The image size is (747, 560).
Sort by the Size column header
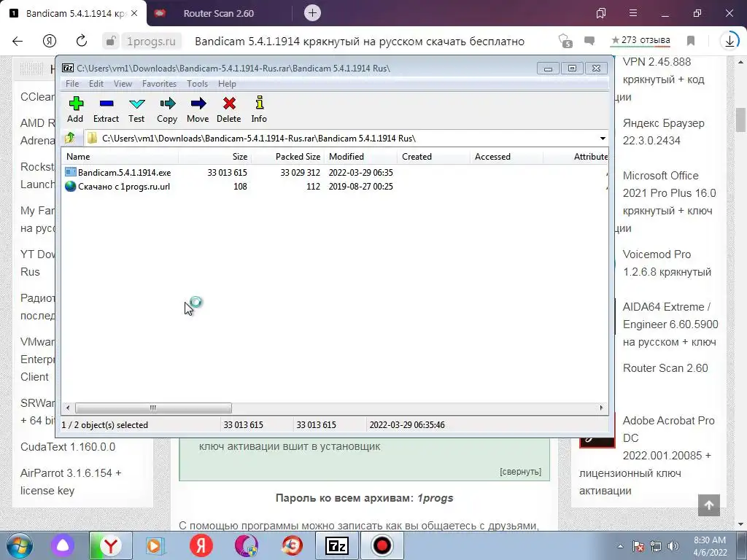pyautogui.click(x=215, y=157)
